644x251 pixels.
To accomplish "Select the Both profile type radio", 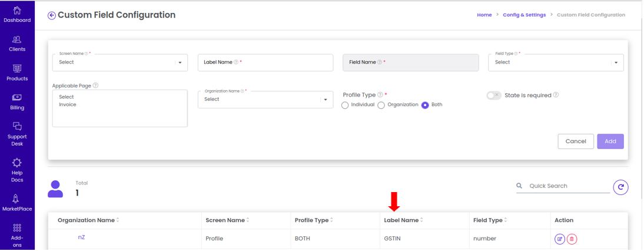I will 425,105.
